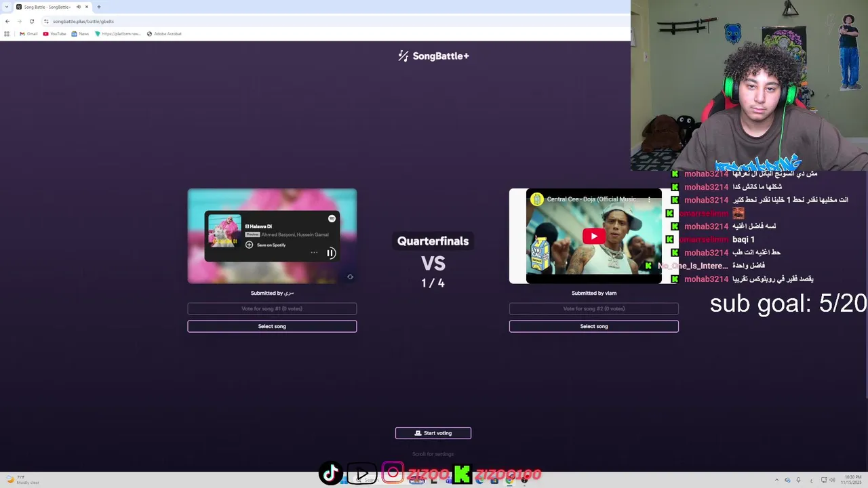The width and height of the screenshot is (868, 488).
Task: Pause the Spotify preview of El Halawa Di
Action: point(331,253)
